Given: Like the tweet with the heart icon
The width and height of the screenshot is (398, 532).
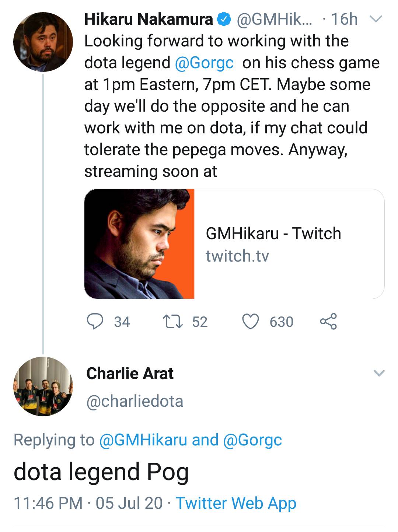Looking at the screenshot, I should click(x=251, y=321).
